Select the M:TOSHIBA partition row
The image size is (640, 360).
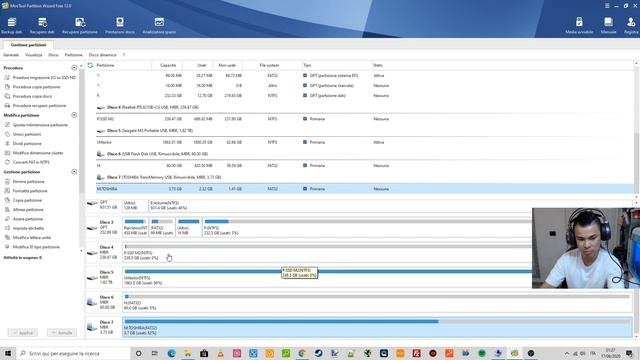pyautogui.click(x=364, y=189)
